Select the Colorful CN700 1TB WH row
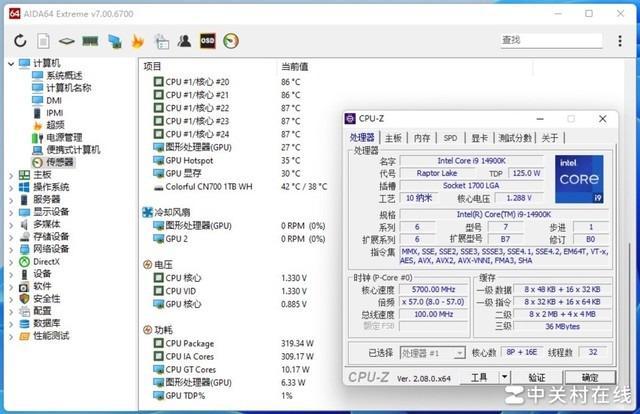 pos(240,187)
